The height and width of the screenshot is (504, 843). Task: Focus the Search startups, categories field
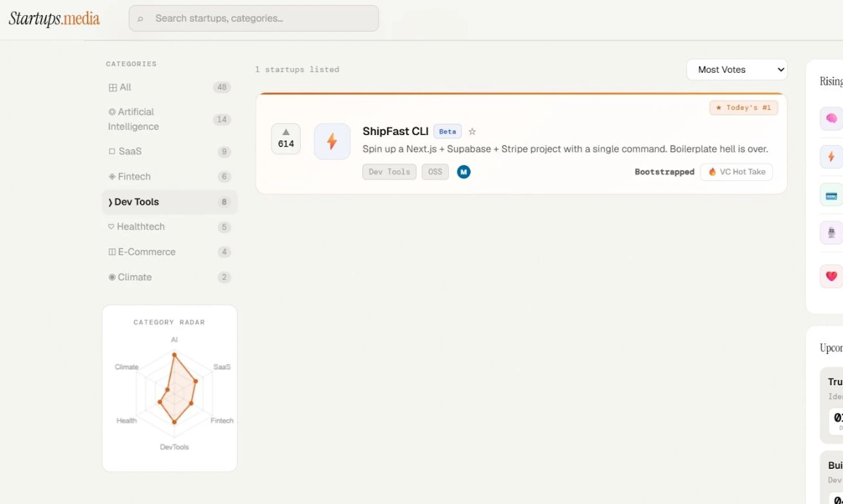pyautogui.click(x=253, y=18)
